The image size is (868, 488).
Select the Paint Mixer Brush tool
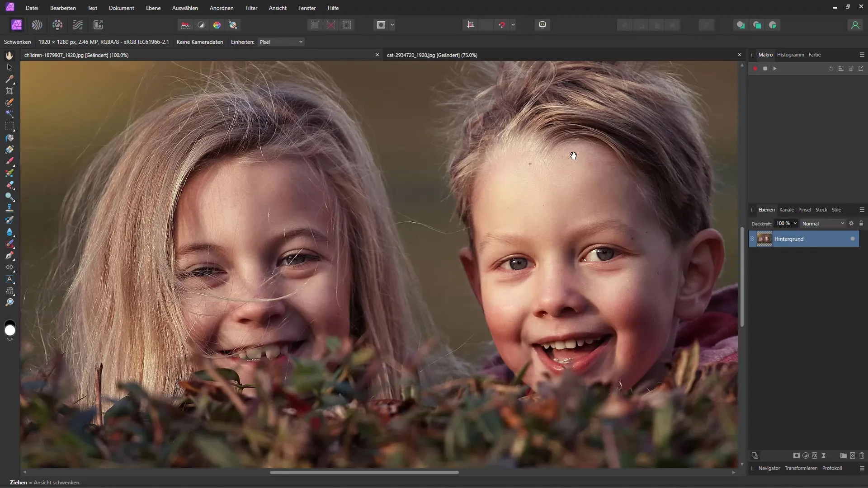(x=9, y=173)
